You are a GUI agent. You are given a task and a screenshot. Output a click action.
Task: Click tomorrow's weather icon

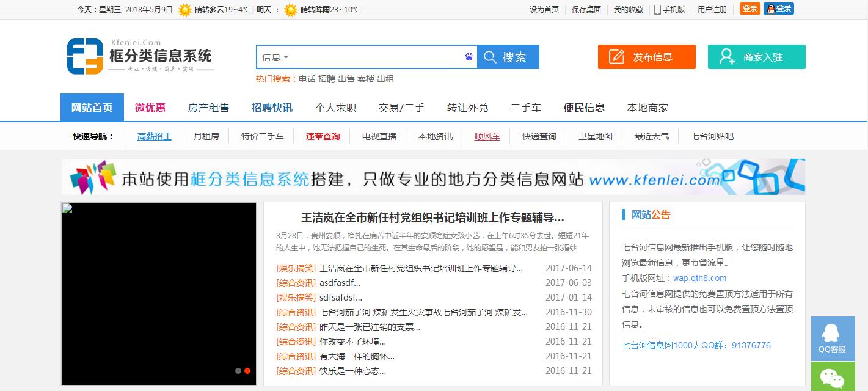(x=291, y=10)
